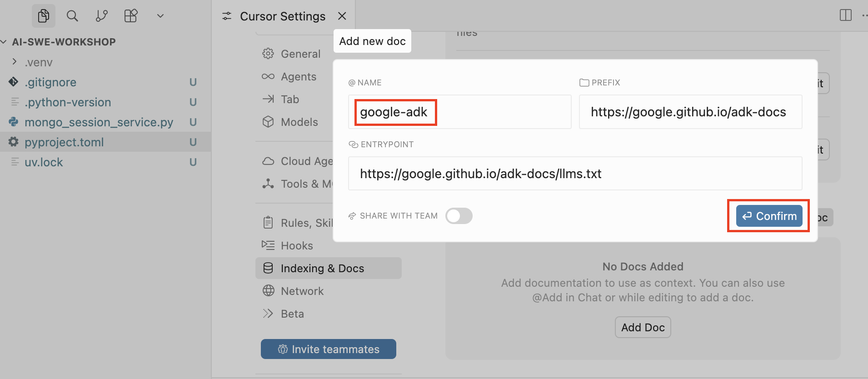Select pyproject.toml in explorer
Viewport: 868px width, 379px height.
[x=105, y=142]
